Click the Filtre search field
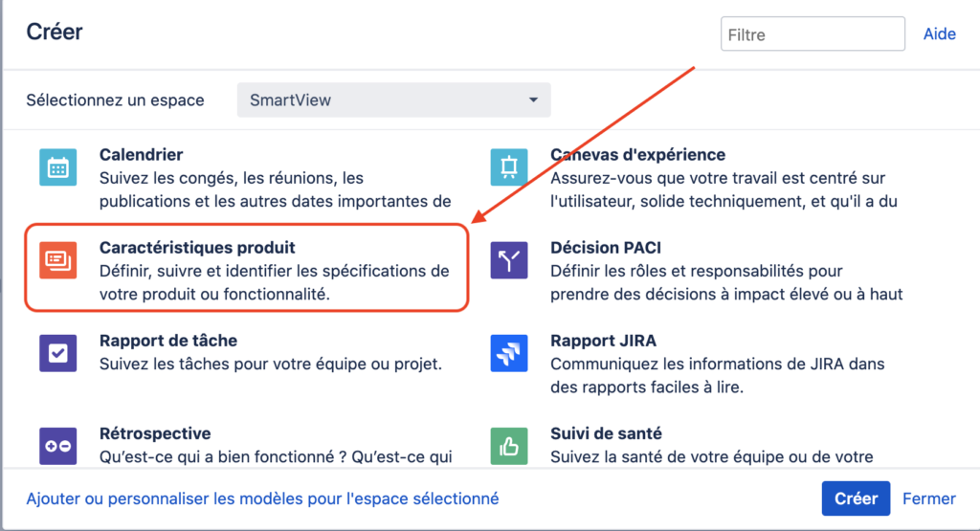 [x=813, y=34]
